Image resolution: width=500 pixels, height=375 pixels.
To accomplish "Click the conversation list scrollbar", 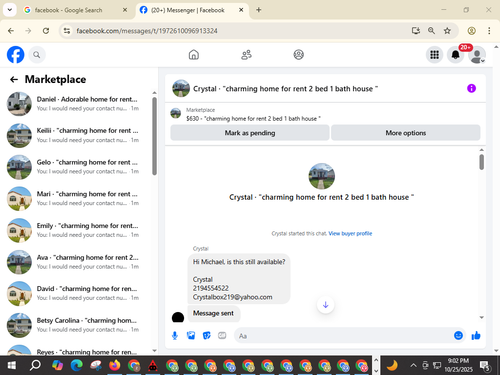I will click(x=154, y=136).
